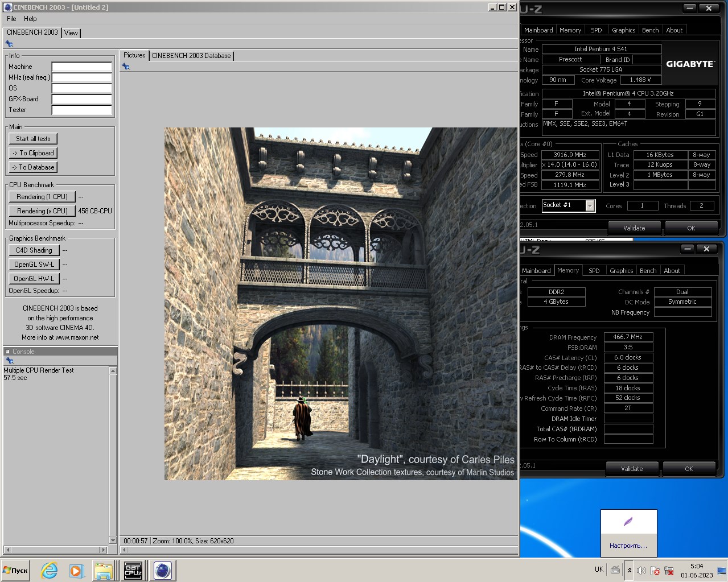Image resolution: width=728 pixels, height=582 pixels.
Task: Open the Help menu
Action: pyautogui.click(x=30, y=19)
